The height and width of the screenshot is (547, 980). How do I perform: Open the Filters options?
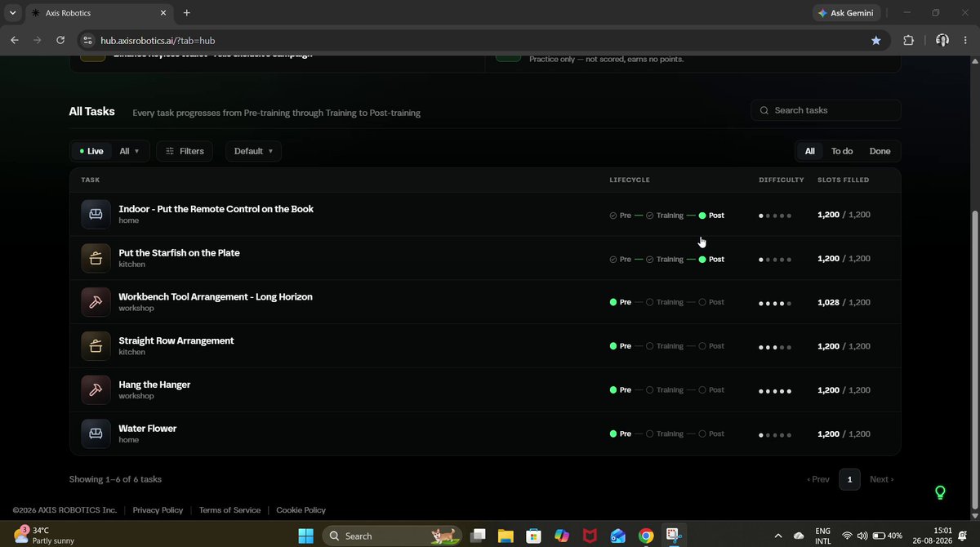pyautogui.click(x=185, y=151)
